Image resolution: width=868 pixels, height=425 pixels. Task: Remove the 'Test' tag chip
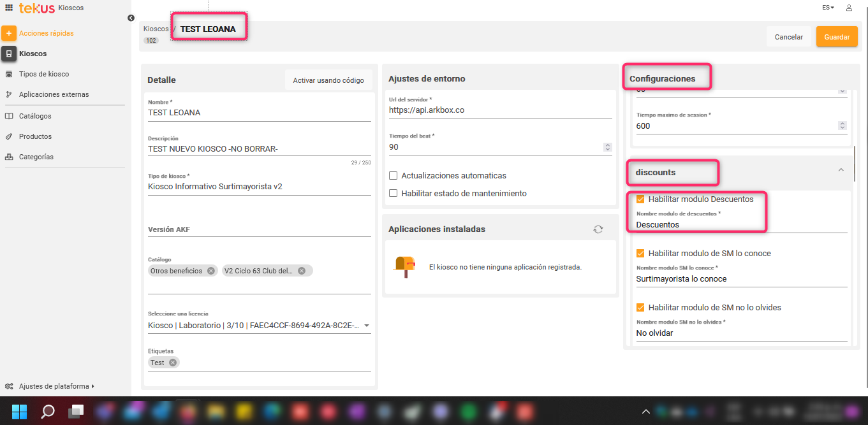[173, 363]
